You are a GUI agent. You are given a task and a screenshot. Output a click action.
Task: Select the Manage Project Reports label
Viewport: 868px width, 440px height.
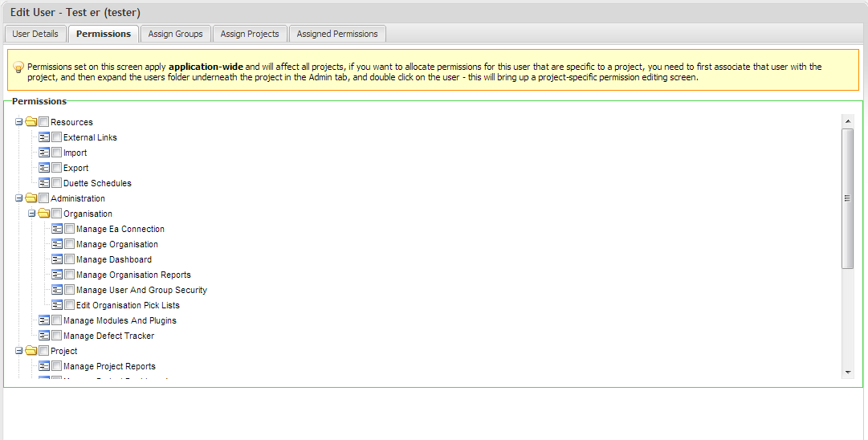109,366
